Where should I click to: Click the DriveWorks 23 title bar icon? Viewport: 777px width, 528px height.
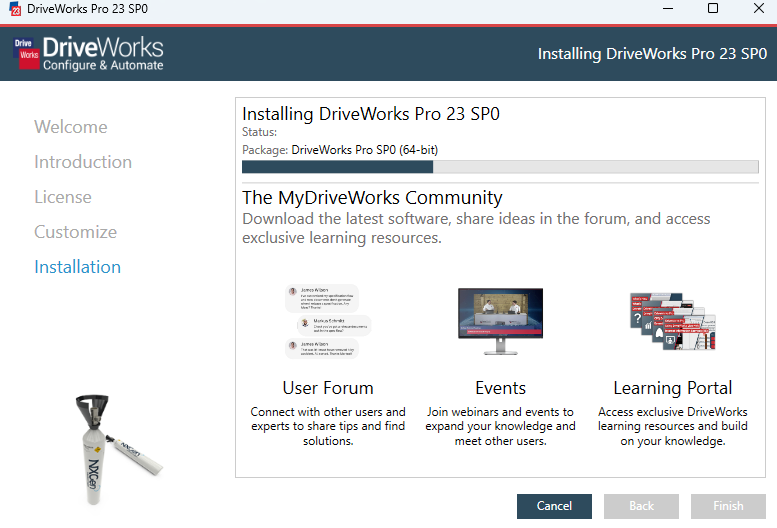pos(14,9)
